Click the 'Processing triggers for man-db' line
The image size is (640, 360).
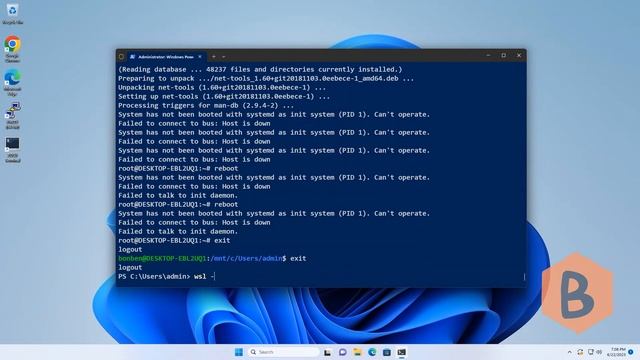pyautogui.click(x=206, y=105)
